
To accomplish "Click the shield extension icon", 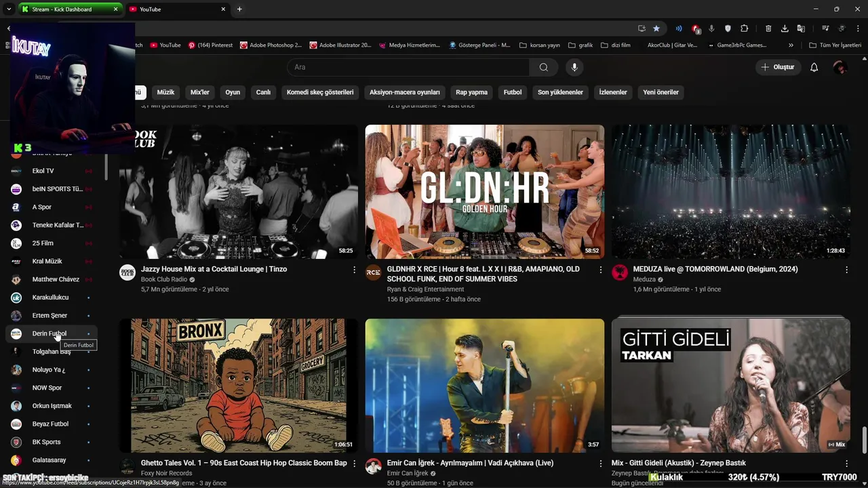I will (x=728, y=28).
